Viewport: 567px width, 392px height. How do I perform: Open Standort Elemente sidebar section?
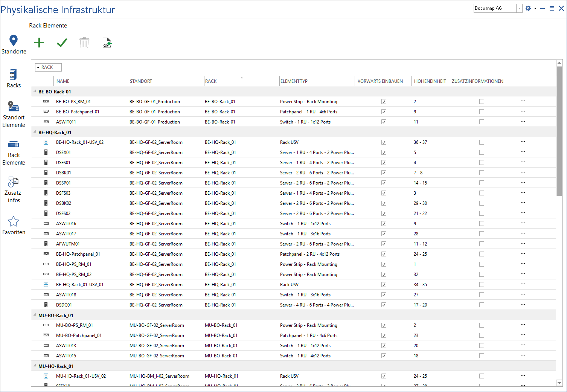(x=14, y=114)
